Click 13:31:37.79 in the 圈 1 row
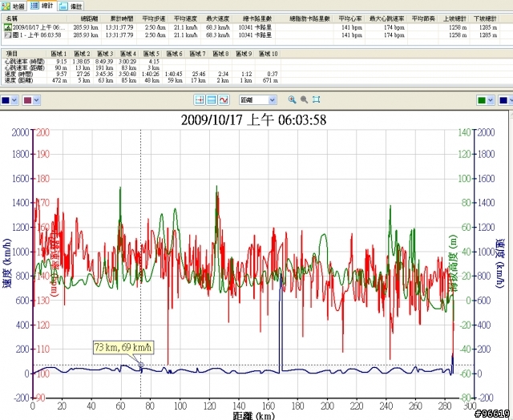The width and height of the screenshot is (513, 420). click(119, 35)
